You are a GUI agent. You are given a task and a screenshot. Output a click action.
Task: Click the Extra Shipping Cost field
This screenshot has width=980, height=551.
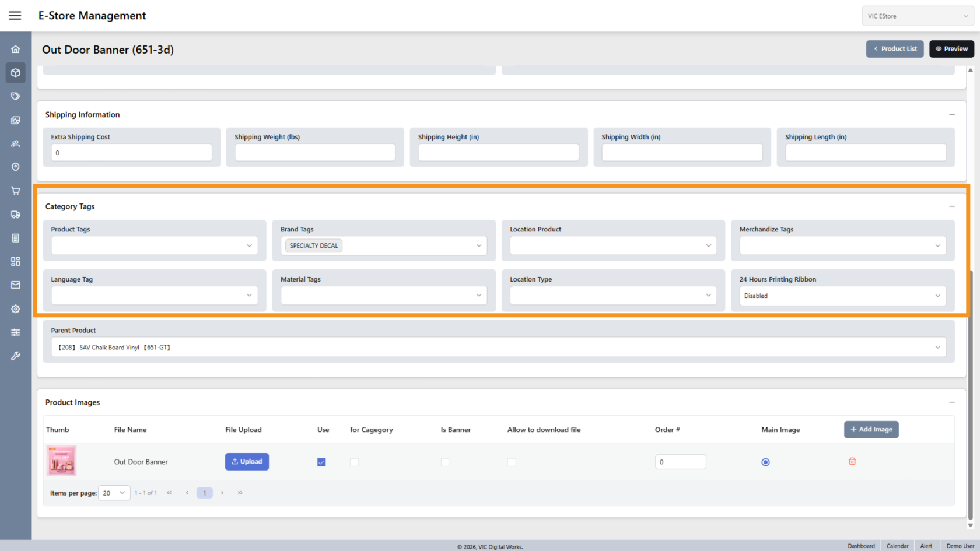pyautogui.click(x=131, y=153)
